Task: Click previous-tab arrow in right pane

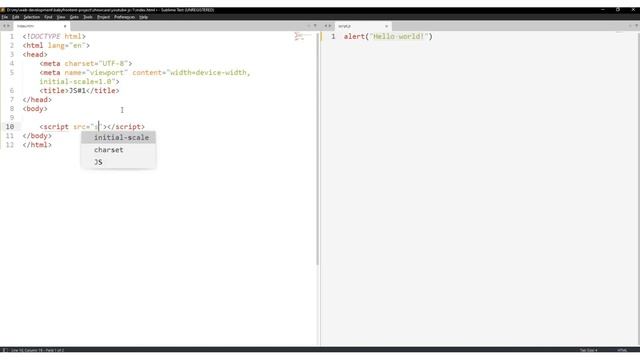Action: click(326, 26)
